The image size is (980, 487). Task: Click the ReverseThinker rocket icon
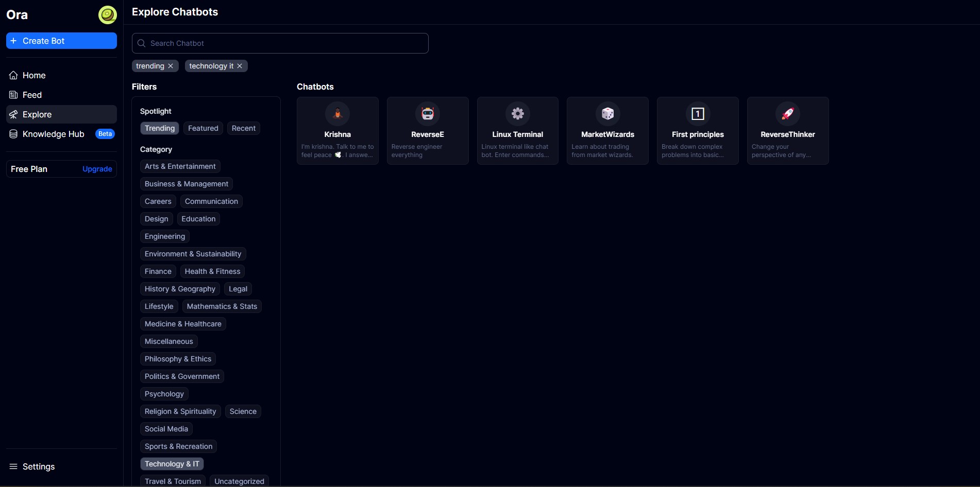pos(788,114)
